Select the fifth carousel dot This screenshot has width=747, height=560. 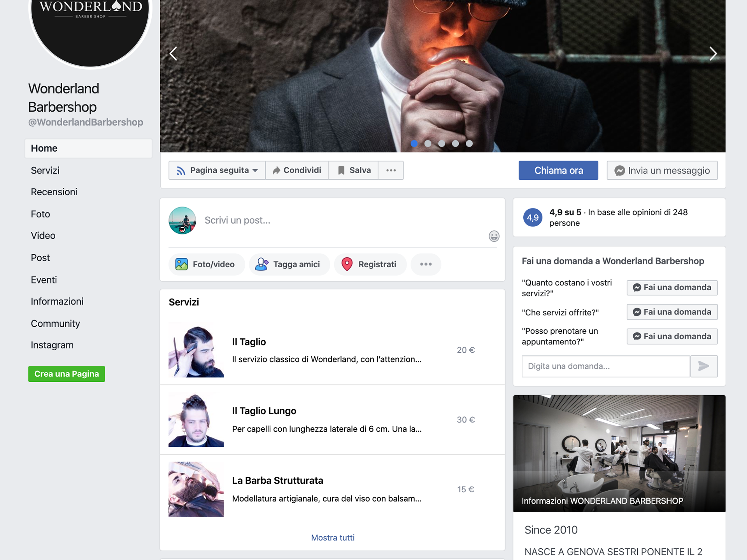[x=469, y=143]
